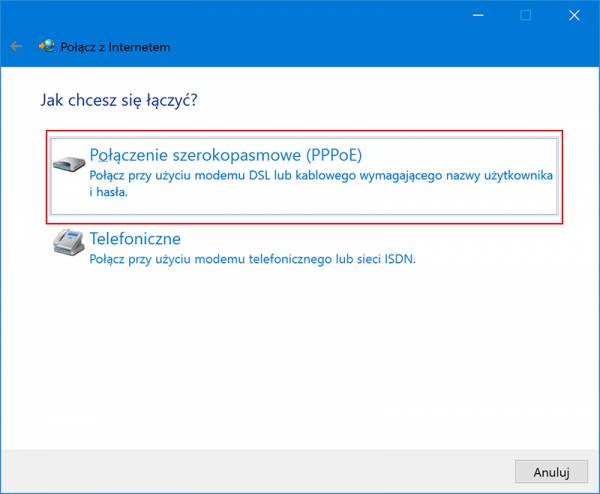Click the disabled maximize button

pyautogui.click(x=526, y=15)
